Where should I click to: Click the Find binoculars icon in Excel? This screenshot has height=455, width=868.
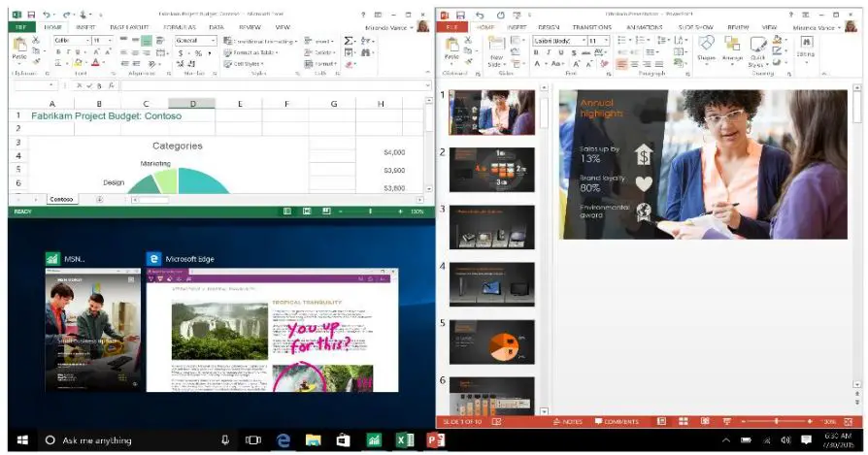(x=365, y=52)
